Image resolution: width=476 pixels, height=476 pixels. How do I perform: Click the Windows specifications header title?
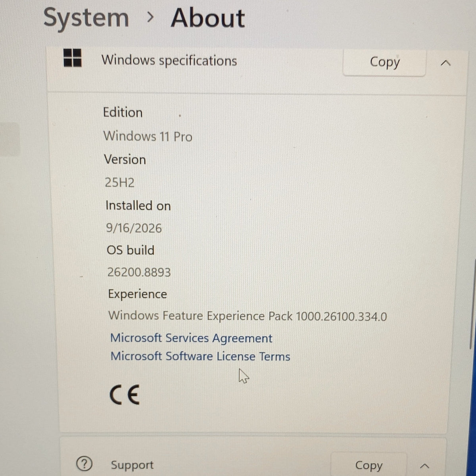169,60
